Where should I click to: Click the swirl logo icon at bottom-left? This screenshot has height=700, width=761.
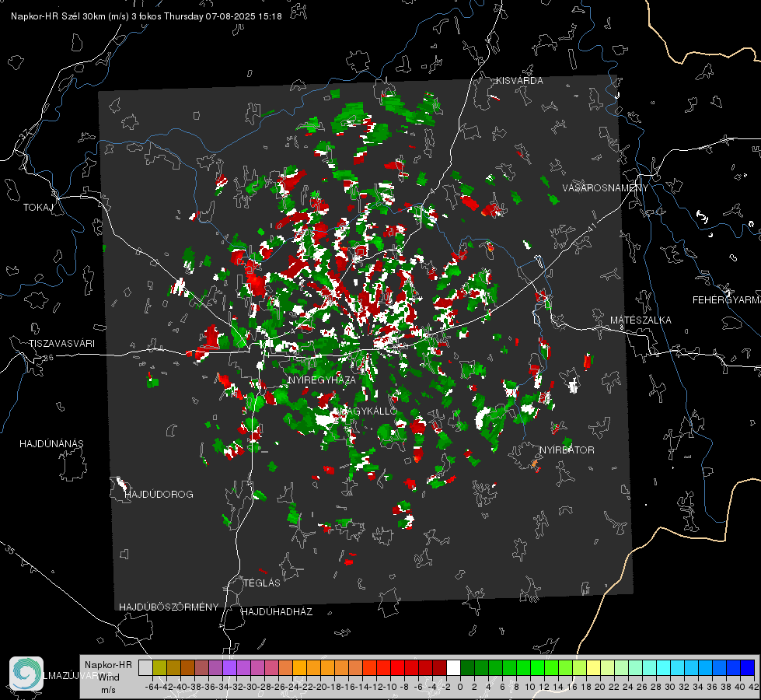tap(26, 674)
